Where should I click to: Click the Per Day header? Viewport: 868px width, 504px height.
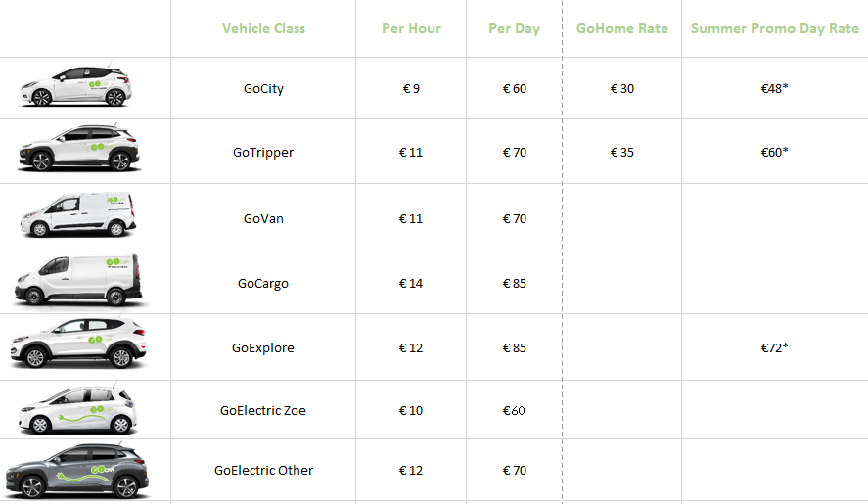click(x=514, y=28)
